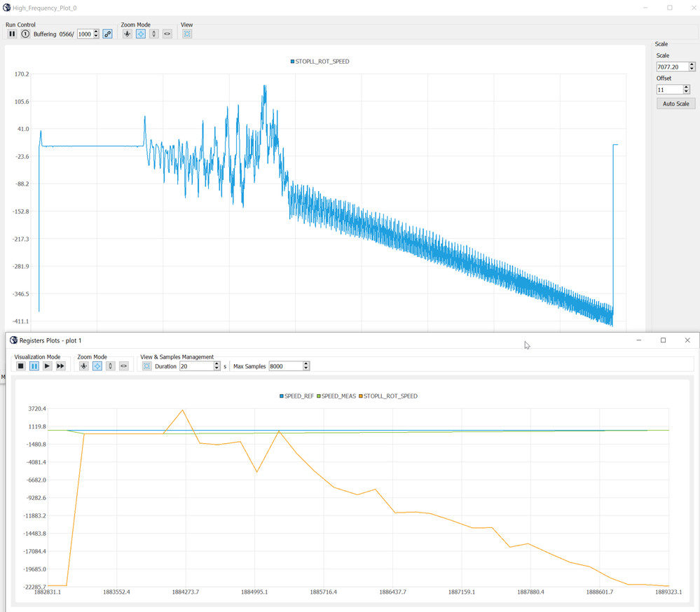Decrease the buffer size 1000 with down arrow
700x612 pixels.
point(97,36)
